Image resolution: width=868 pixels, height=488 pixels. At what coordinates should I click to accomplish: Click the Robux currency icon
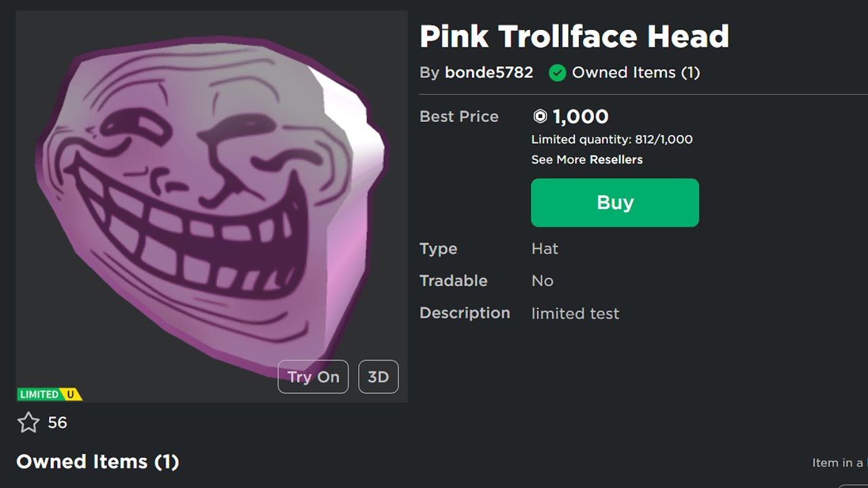540,117
